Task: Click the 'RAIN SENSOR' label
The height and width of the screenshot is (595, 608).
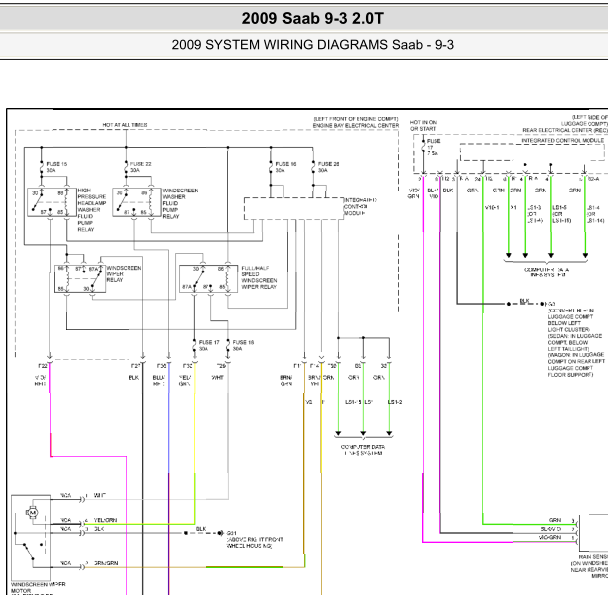Action: point(593,557)
